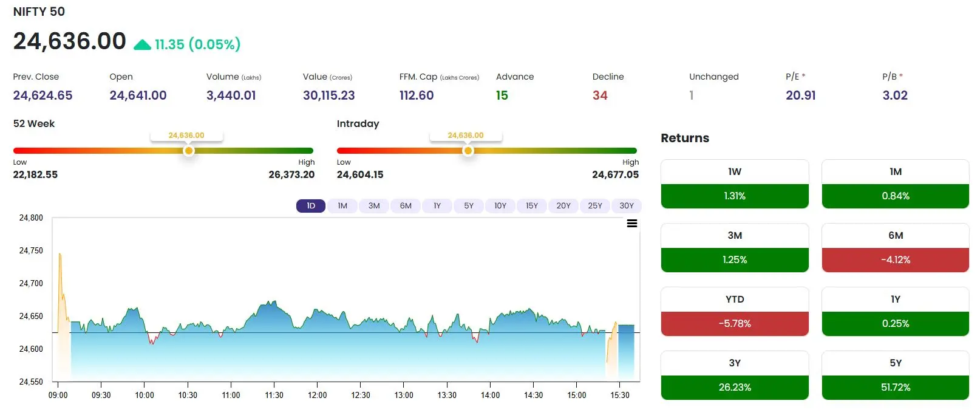Open the 1W returns card
Image resolution: width=980 pixels, height=415 pixels.
(735, 184)
